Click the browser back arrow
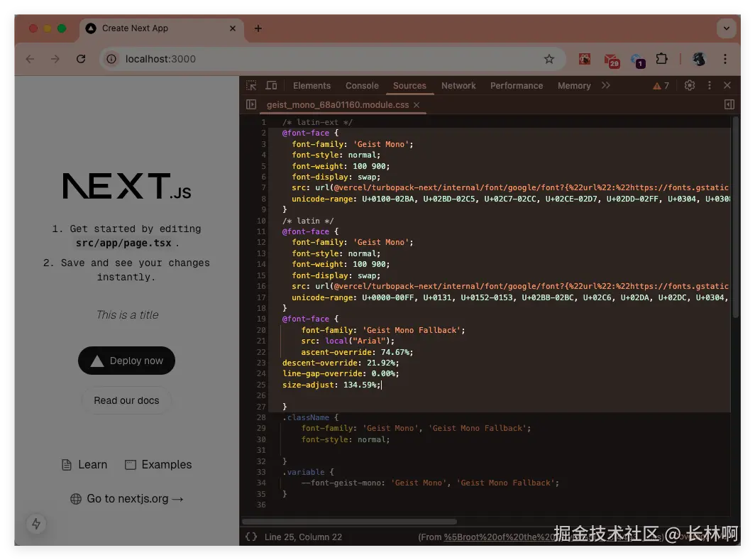The width and height of the screenshot is (755, 560). [x=30, y=59]
